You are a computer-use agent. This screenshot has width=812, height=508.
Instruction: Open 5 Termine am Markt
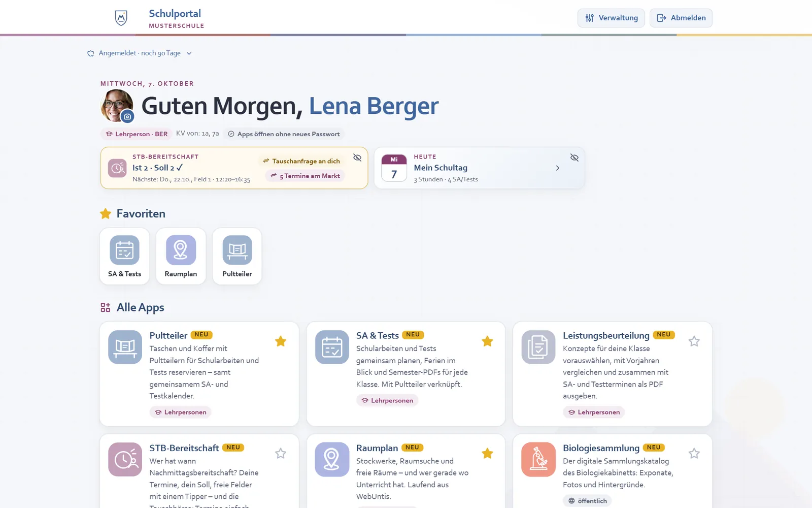tap(305, 176)
